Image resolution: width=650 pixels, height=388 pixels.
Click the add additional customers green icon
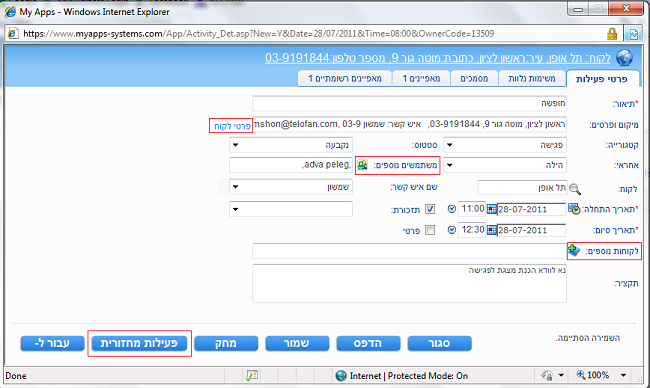click(x=574, y=250)
